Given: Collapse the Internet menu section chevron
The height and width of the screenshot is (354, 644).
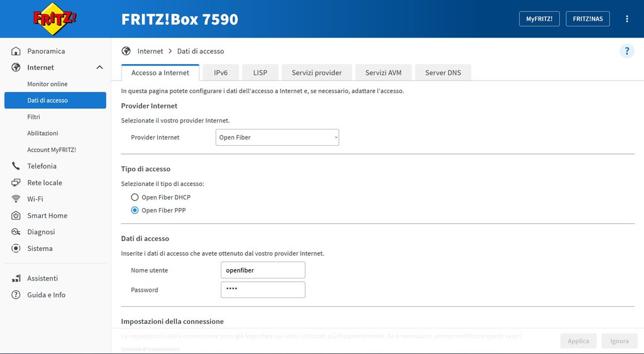Looking at the screenshot, I should click(x=99, y=67).
